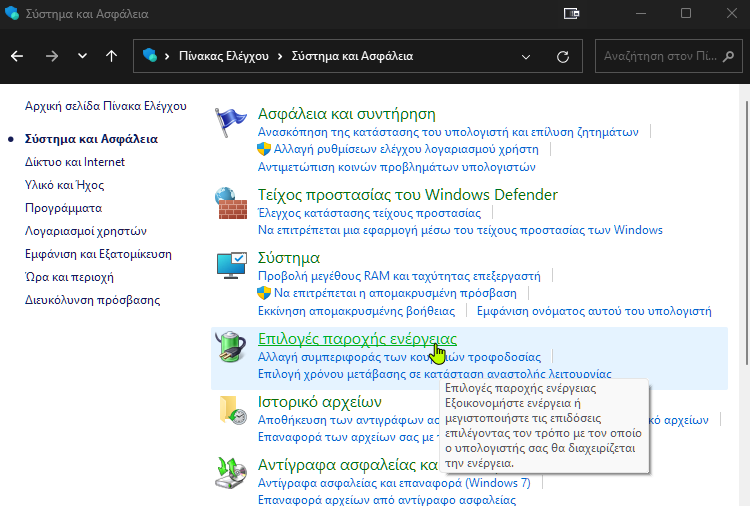Open Έλεγχος κατάστασης τείχους προστασίας
Screen dimensions: 750x506
tap(369, 213)
